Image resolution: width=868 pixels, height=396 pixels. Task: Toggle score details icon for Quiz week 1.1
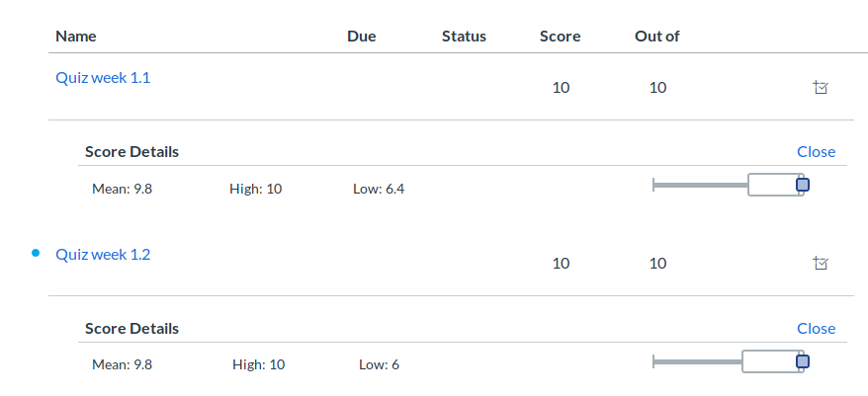[820, 87]
